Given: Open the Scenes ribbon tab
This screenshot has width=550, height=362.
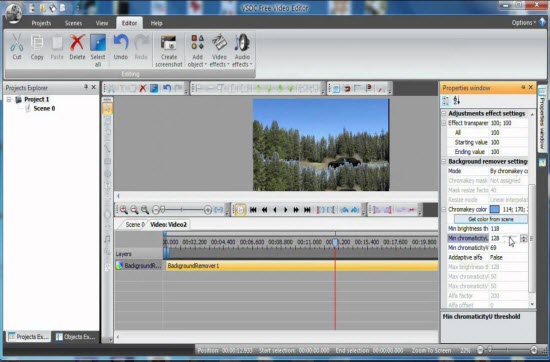Looking at the screenshot, I should [73, 23].
